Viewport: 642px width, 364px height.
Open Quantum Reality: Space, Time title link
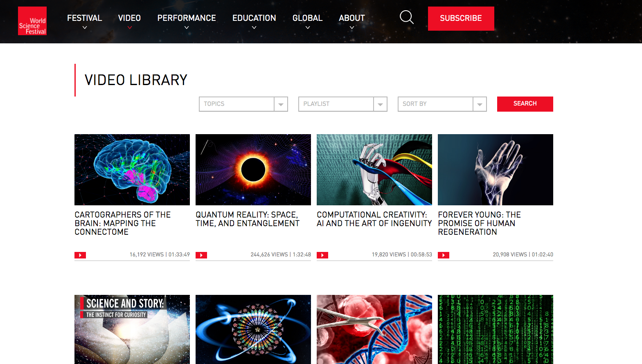click(248, 219)
